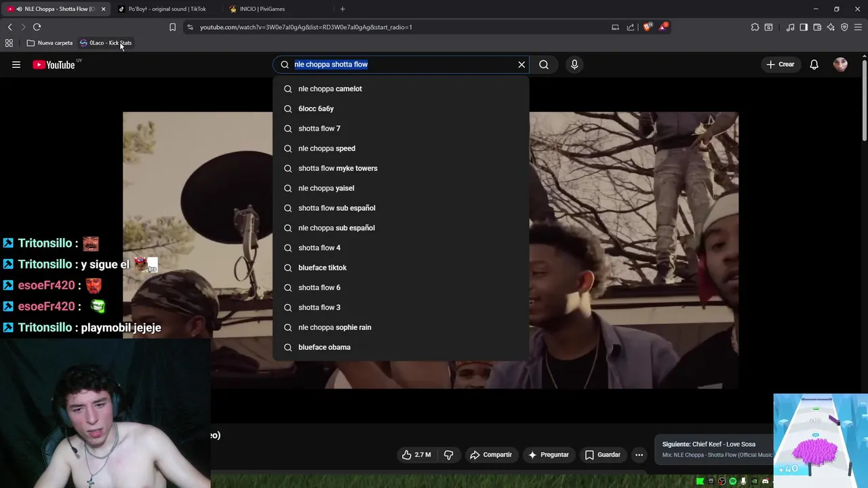Open extensions puzzle icon
The image size is (868, 488).
click(755, 27)
